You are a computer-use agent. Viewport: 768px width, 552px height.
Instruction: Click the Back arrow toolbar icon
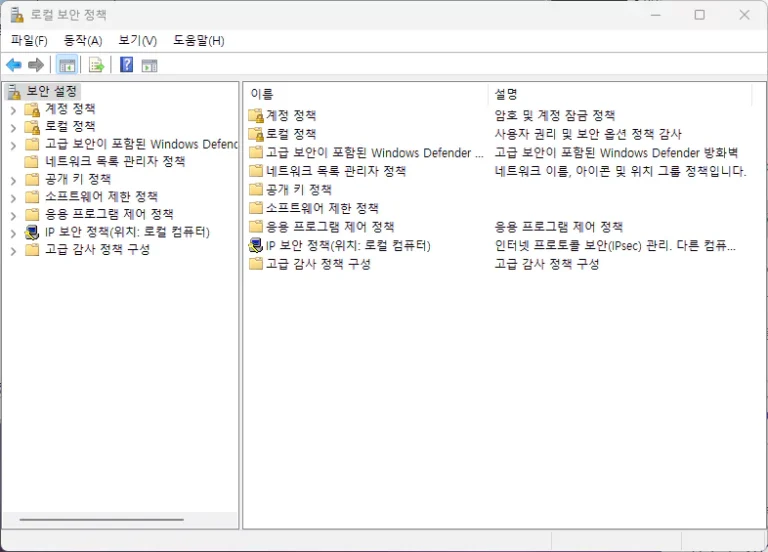coord(14,65)
